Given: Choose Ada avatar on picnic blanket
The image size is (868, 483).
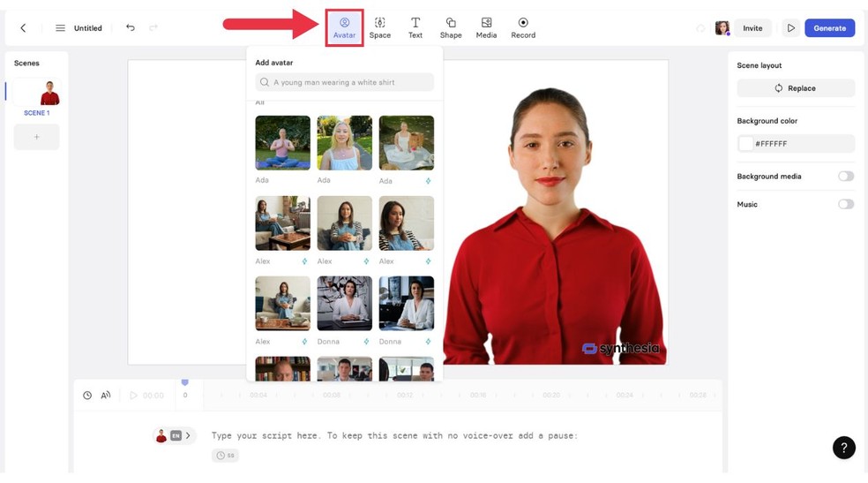Looking at the screenshot, I should (407, 142).
